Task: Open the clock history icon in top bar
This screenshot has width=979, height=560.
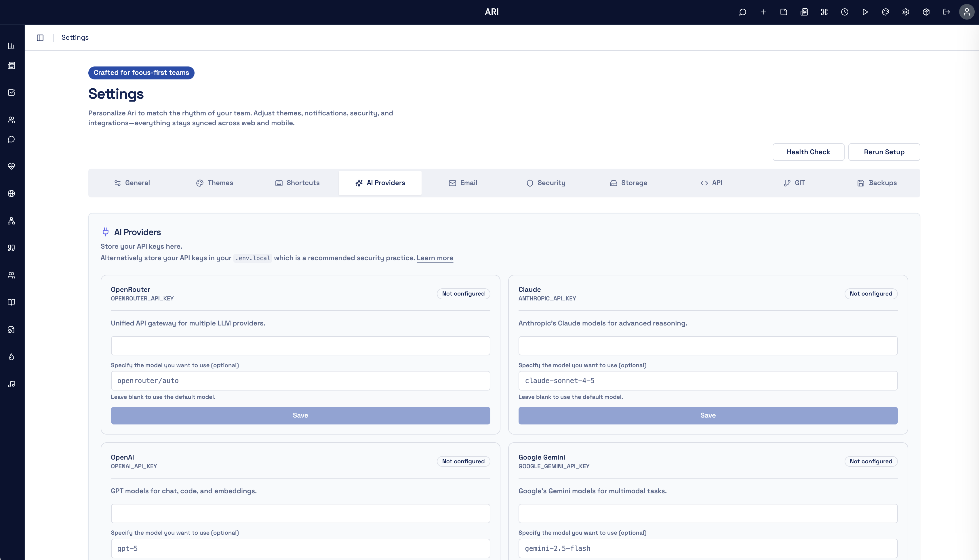Action: [844, 12]
